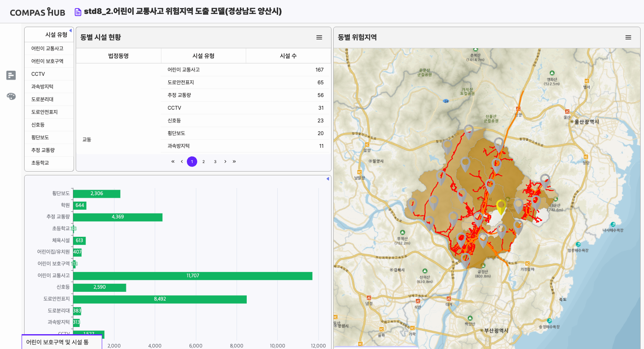The image size is (644, 349).
Task: Go to next table page
Action: [225, 161]
